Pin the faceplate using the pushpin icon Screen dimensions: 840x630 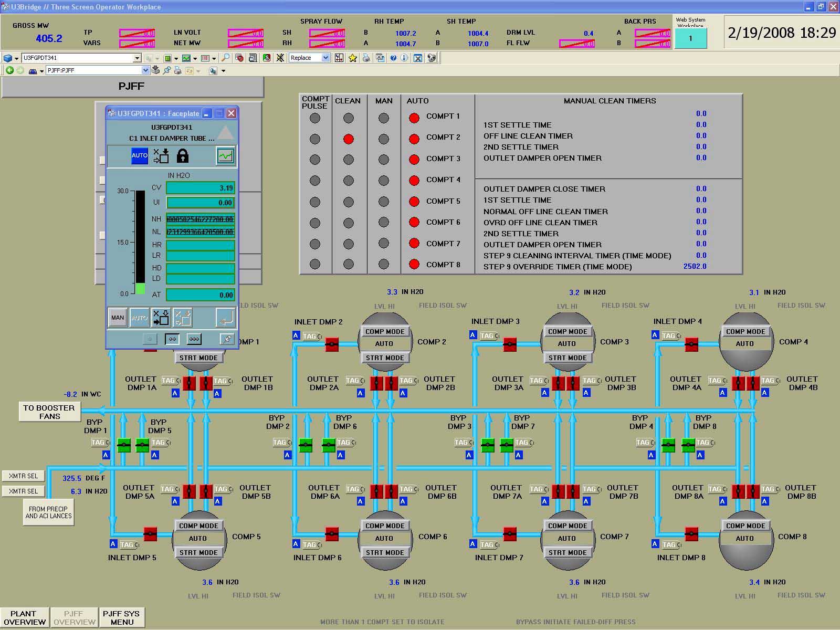coord(226,339)
